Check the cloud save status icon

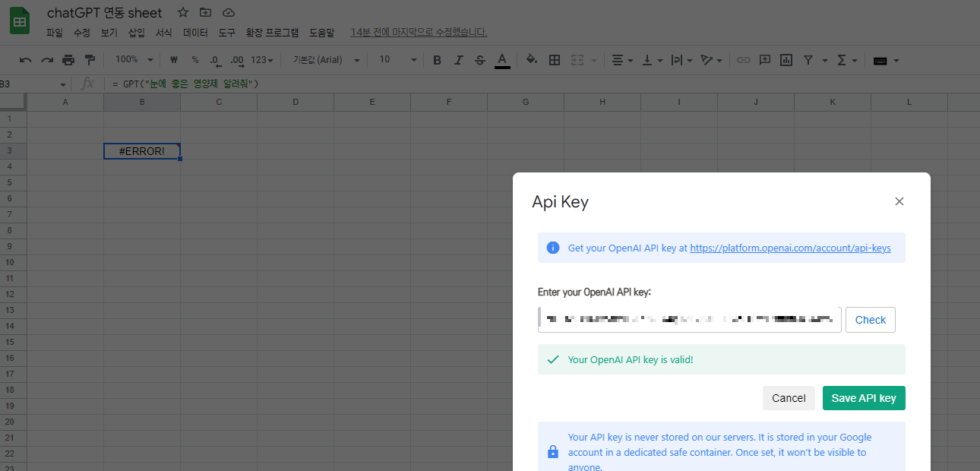(x=228, y=13)
